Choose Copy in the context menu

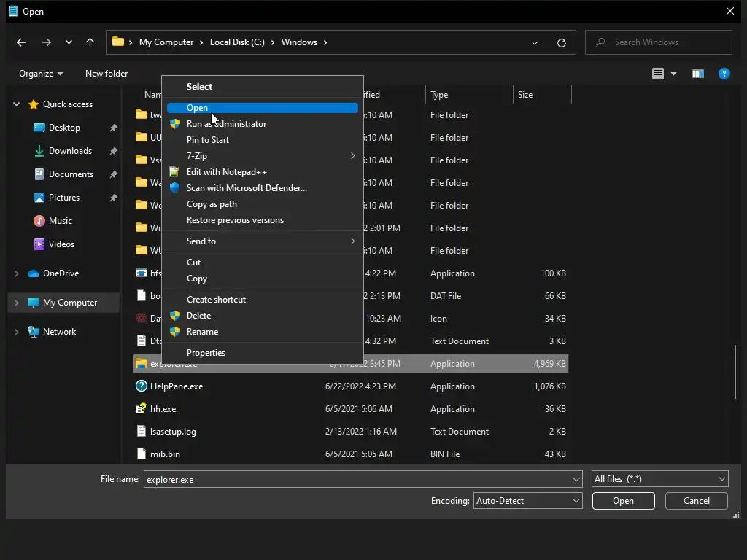click(x=262, y=279)
